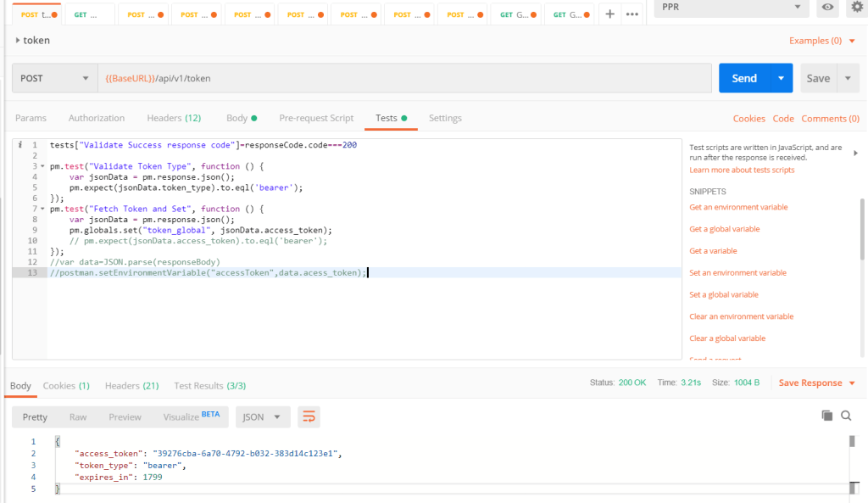Open the Test Results tab
This screenshot has width=868, height=503.
tap(209, 386)
